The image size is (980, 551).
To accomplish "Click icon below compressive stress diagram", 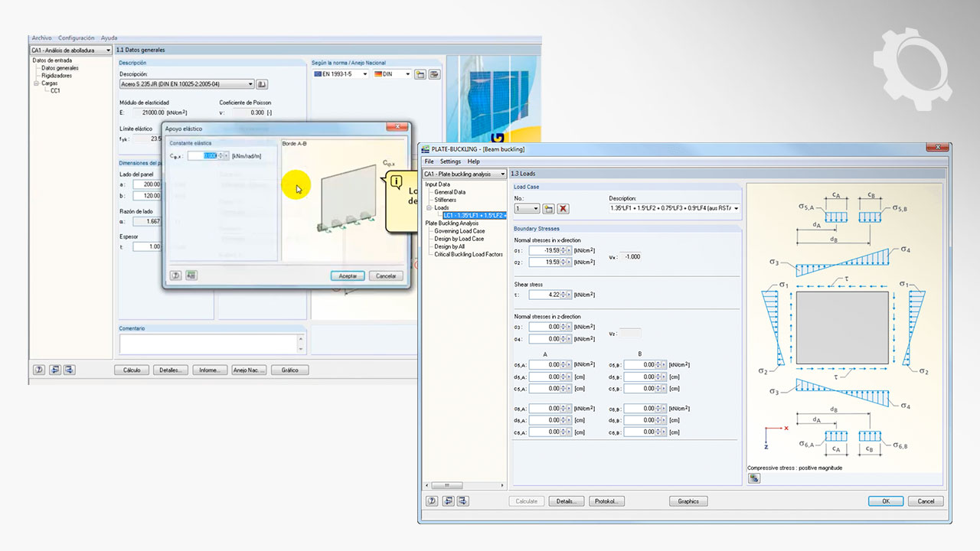I will (x=754, y=478).
